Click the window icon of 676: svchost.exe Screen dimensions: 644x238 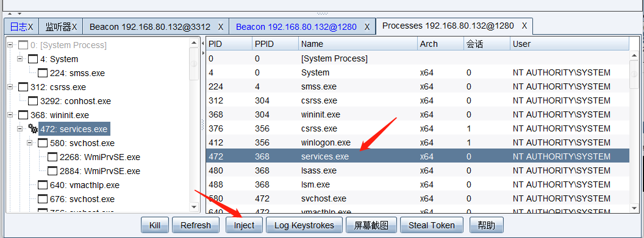pos(42,200)
